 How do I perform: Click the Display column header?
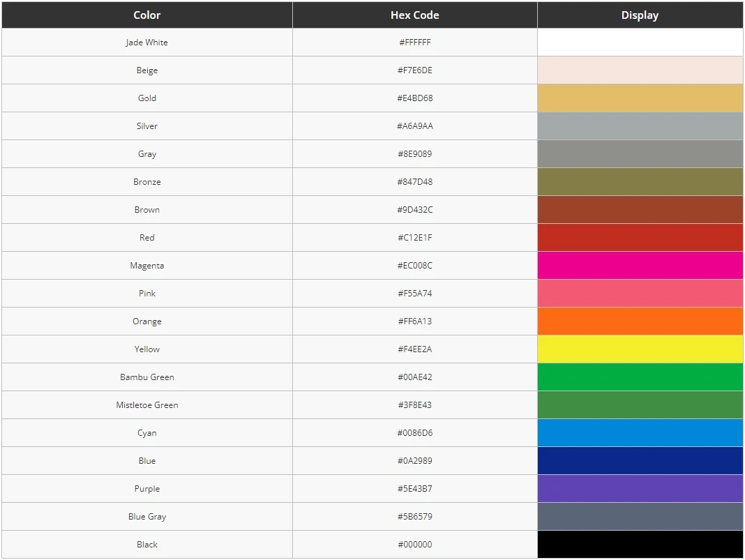pos(640,15)
